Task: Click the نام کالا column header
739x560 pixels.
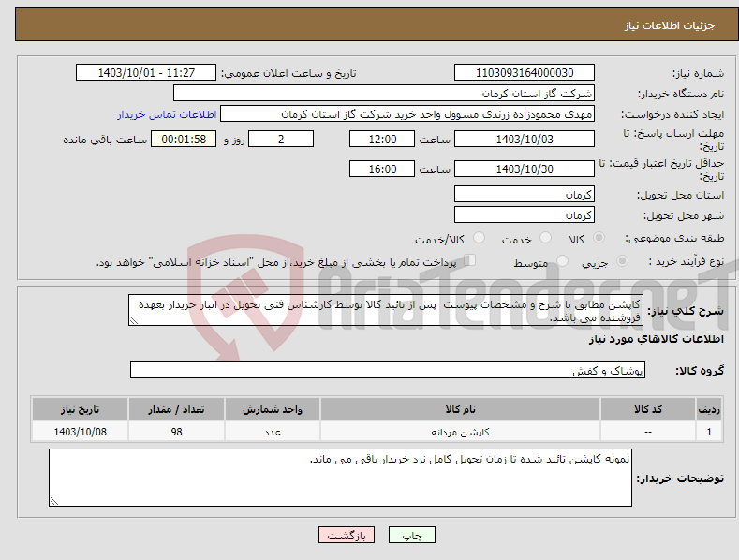Action: 460,409
